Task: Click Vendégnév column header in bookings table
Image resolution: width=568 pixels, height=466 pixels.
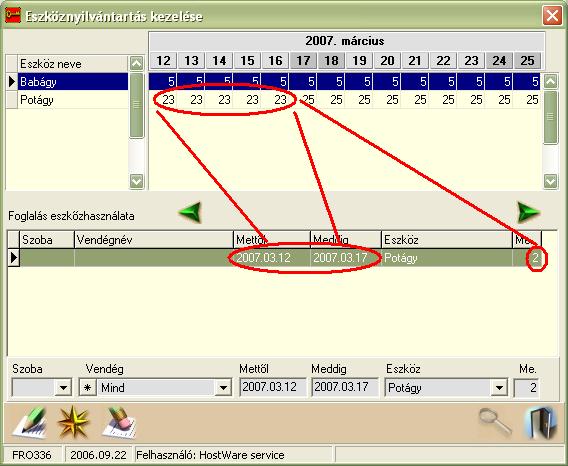Action: click(x=154, y=240)
